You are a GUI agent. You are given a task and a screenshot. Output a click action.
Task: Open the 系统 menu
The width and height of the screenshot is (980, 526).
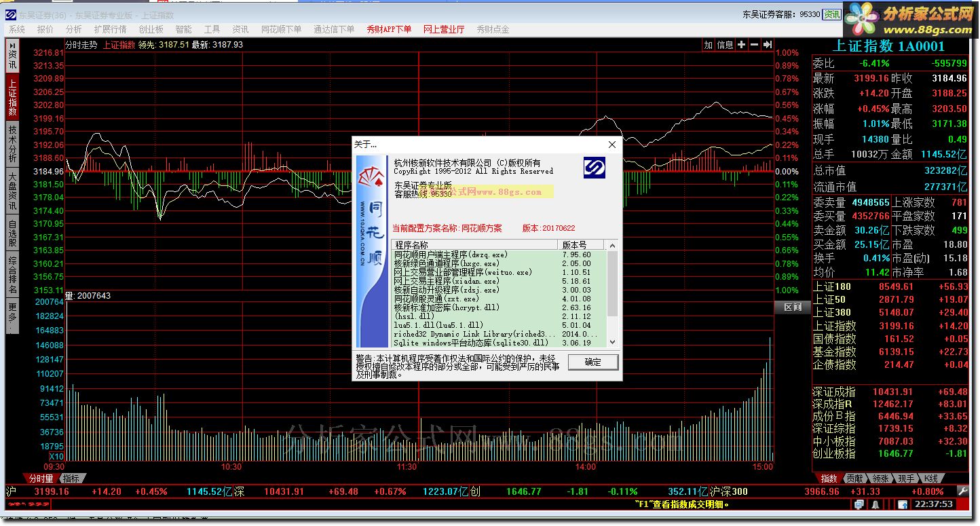click(17, 29)
